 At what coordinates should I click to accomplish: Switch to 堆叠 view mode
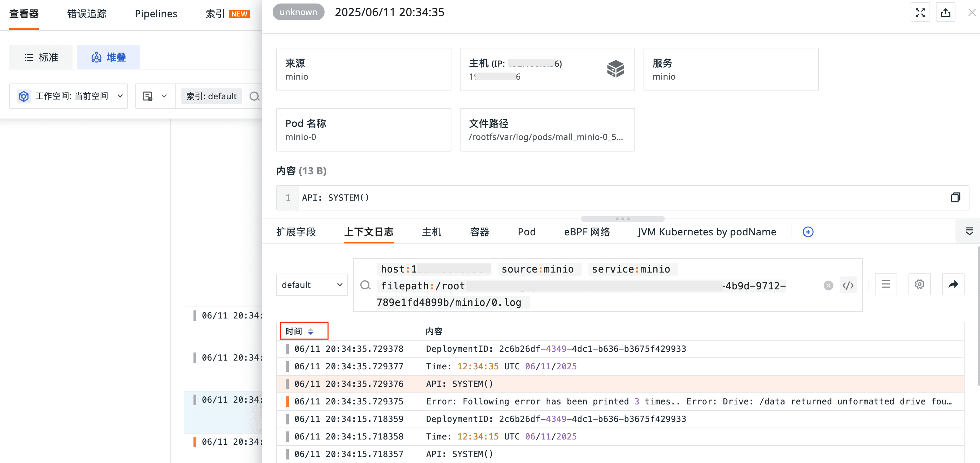tap(108, 57)
